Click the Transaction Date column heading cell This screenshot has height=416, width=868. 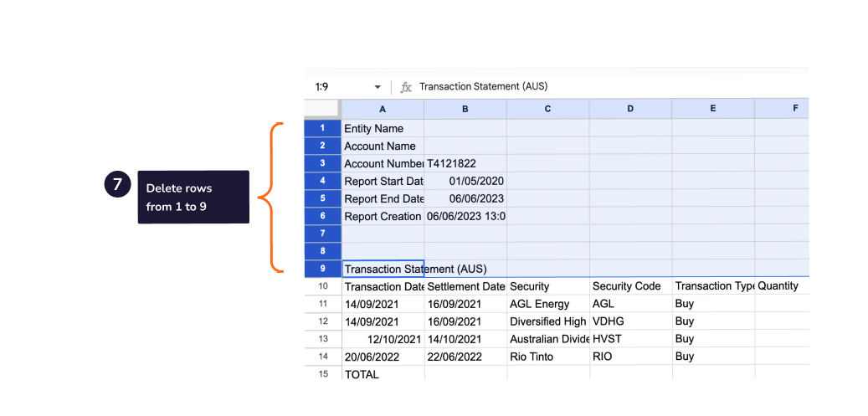pyautogui.click(x=383, y=286)
